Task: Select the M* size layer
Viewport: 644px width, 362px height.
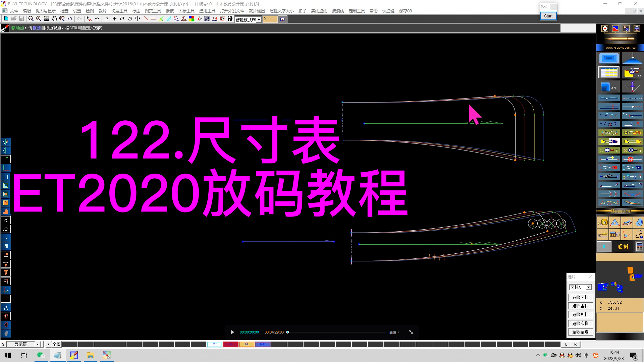Action: coord(215,344)
